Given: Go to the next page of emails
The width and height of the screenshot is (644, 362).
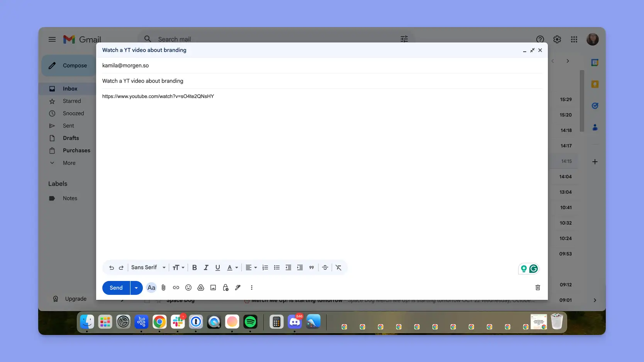Looking at the screenshot, I should [x=568, y=61].
